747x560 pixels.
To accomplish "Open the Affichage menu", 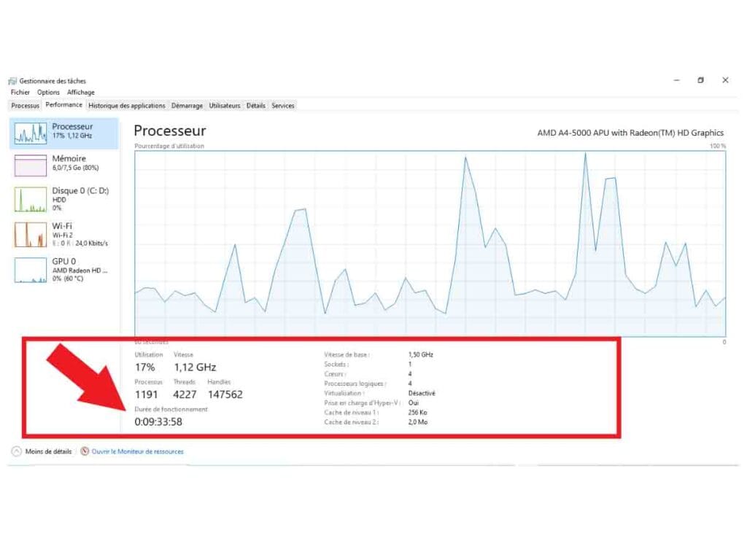I will 80,92.
